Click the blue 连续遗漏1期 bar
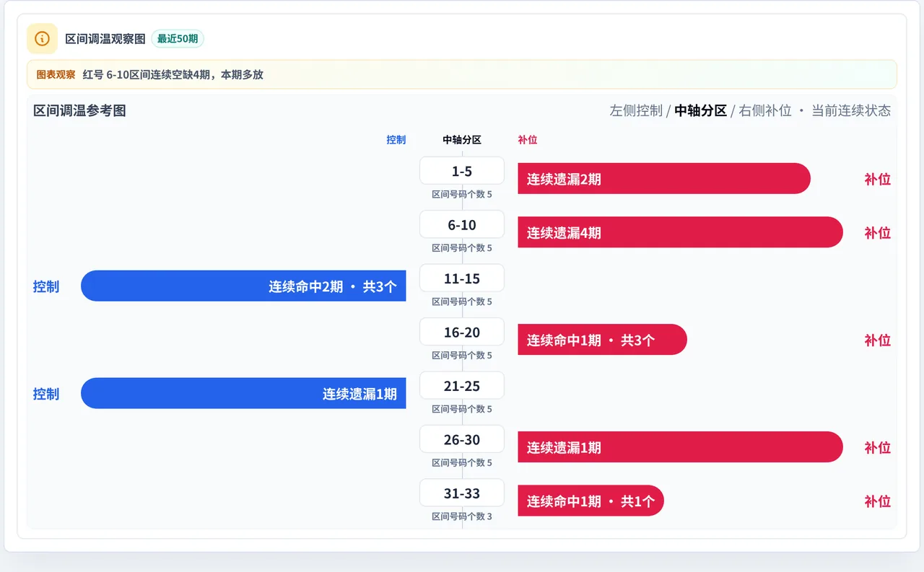Viewport: 924px width, 572px height. tap(243, 394)
